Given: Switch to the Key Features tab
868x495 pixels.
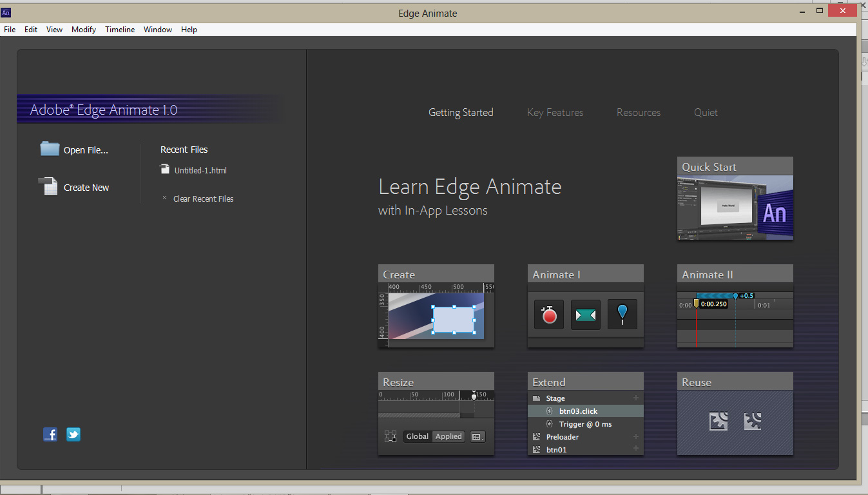Looking at the screenshot, I should pos(555,113).
